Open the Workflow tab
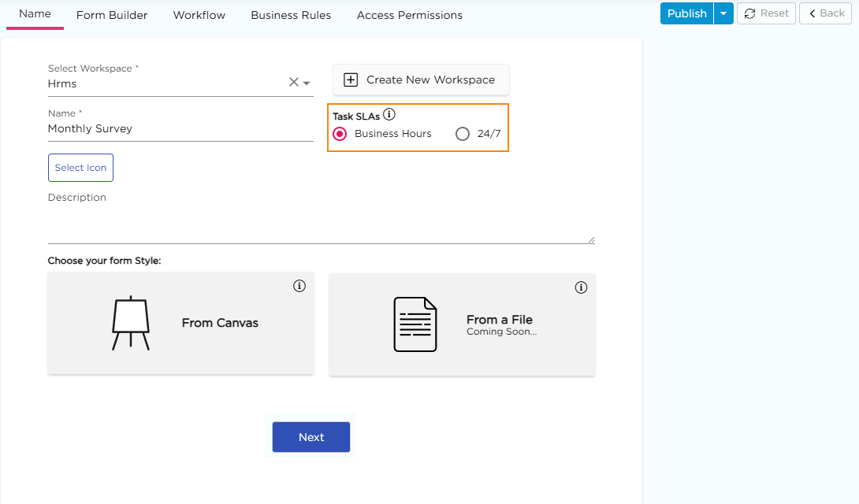The height and width of the screenshot is (504, 859). [199, 15]
